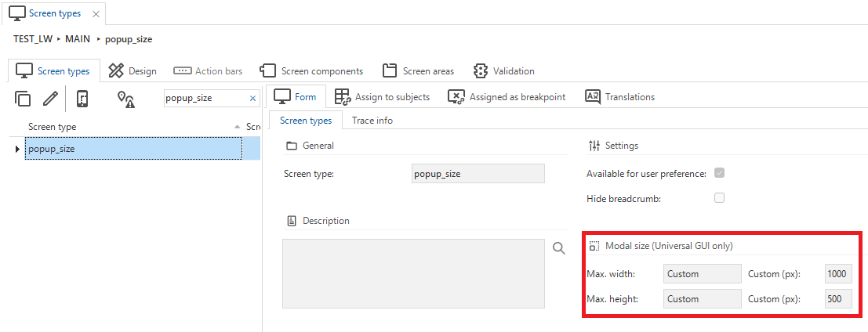Open the Max. width dropdown
The width and height of the screenshot is (868, 332).
(x=702, y=273)
